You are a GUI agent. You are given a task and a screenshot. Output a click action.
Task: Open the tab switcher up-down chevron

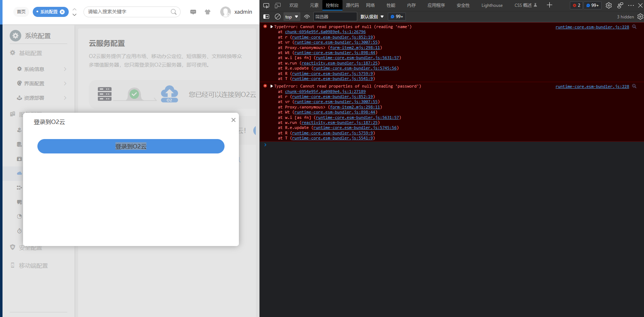click(74, 12)
